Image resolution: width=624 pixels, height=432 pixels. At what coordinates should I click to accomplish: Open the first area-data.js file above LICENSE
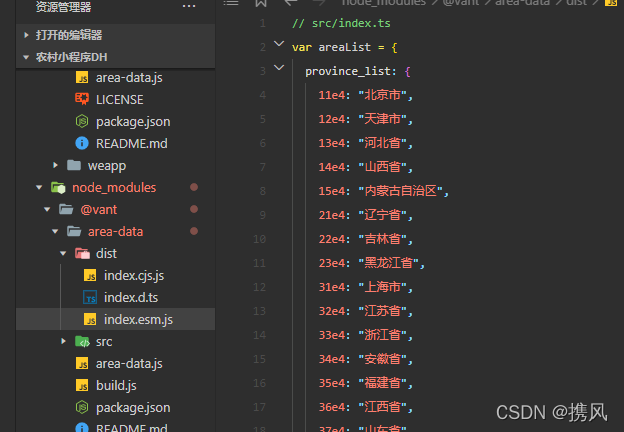tap(115, 78)
